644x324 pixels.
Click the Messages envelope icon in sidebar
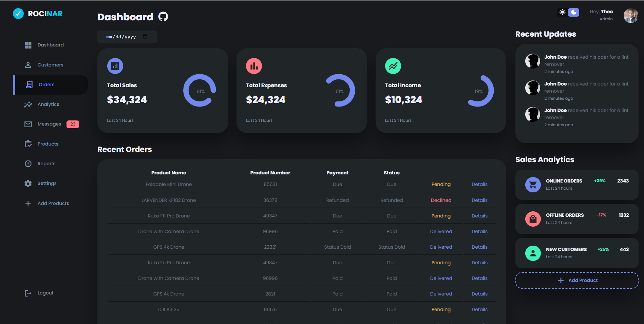pyautogui.click(x=28, y=124)
